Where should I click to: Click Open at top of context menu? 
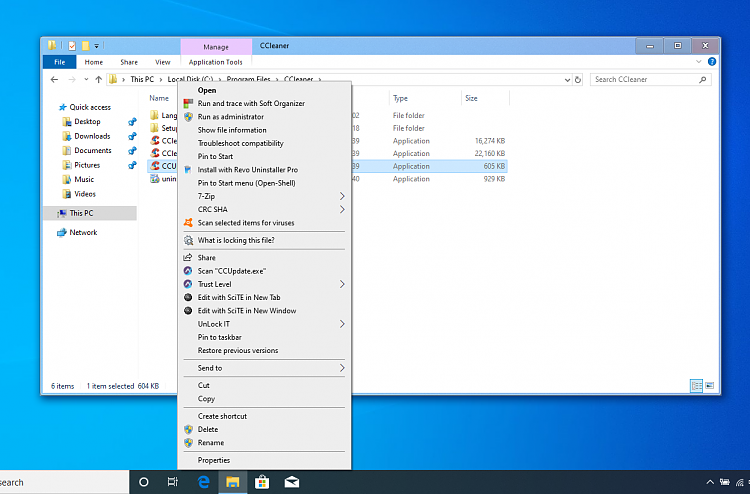(x=264, y=90)
